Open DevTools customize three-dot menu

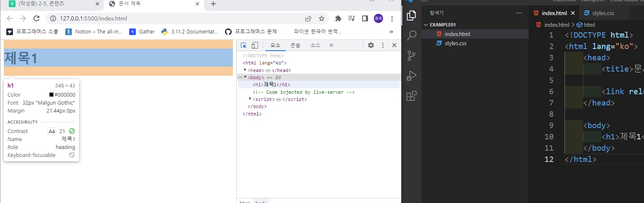tap(382, 45)
